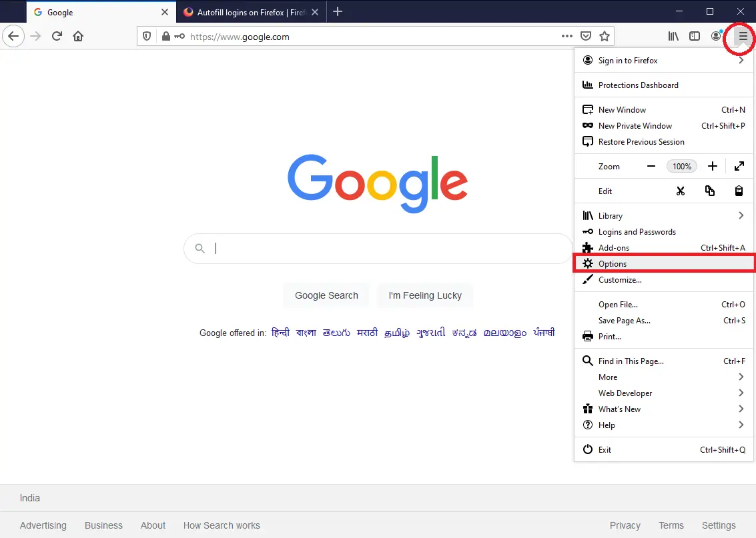Open the Library toolbar icon
This screenshot has height=538, width=756.
673,36
